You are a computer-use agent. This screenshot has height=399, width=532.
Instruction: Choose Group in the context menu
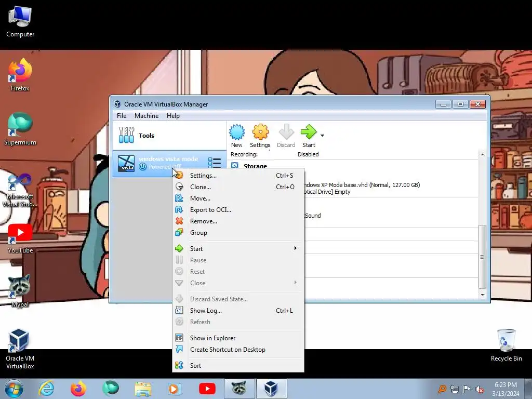tap(238, 233)
